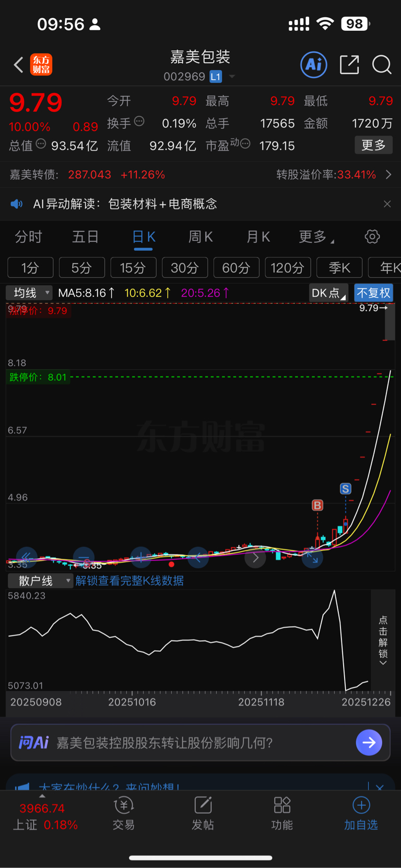Open the search magnifier icon

(382, 65)
